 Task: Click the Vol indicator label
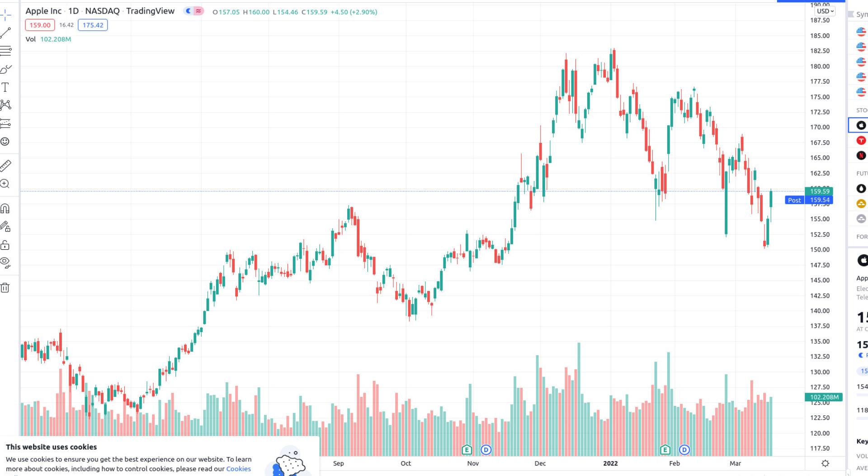30,39
